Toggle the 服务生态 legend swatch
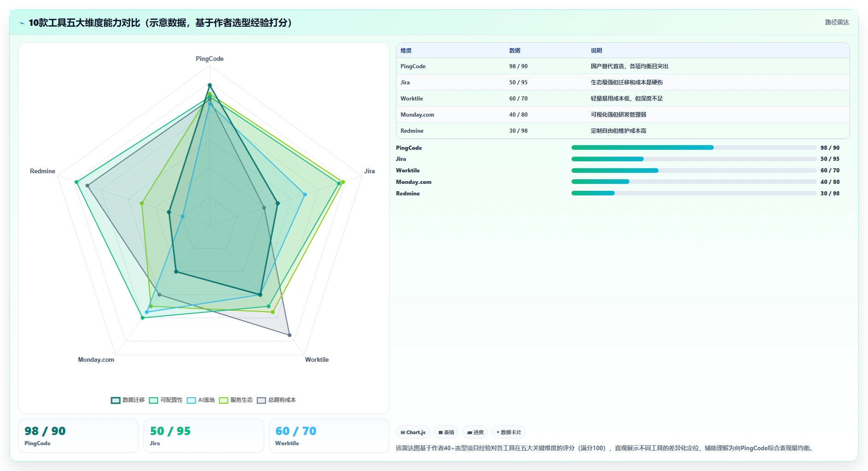 click(223, 400)
